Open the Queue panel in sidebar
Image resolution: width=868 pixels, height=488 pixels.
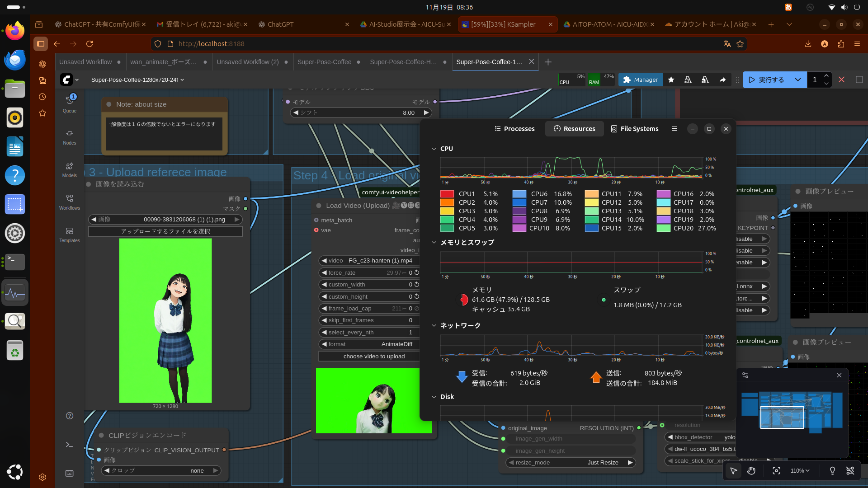pos(70,103)
